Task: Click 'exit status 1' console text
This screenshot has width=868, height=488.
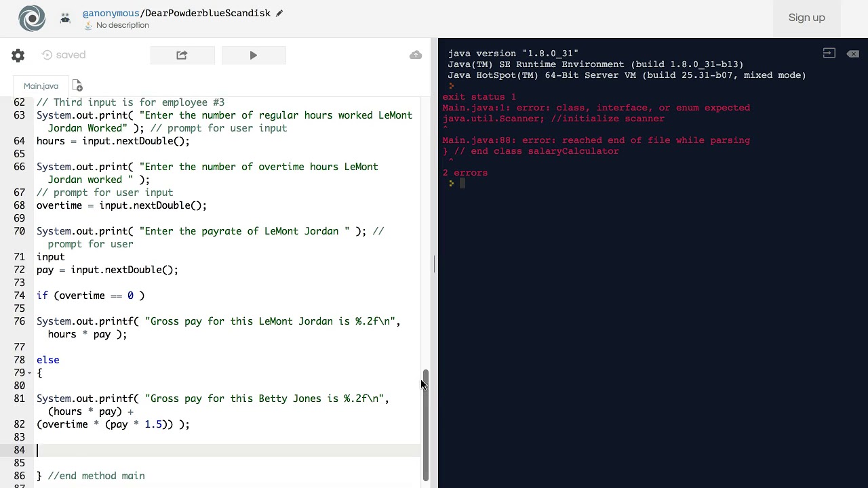Action: 479,97
